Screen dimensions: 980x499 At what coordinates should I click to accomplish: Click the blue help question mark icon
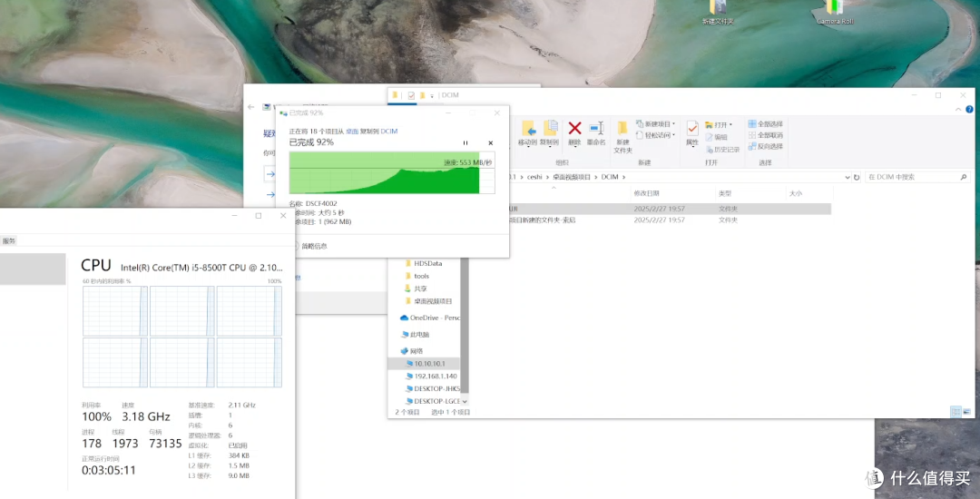coord(969,109)
